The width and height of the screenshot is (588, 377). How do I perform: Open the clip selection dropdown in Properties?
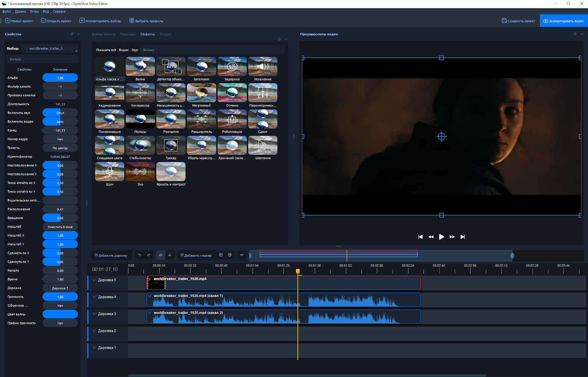(x=50, y=49)
